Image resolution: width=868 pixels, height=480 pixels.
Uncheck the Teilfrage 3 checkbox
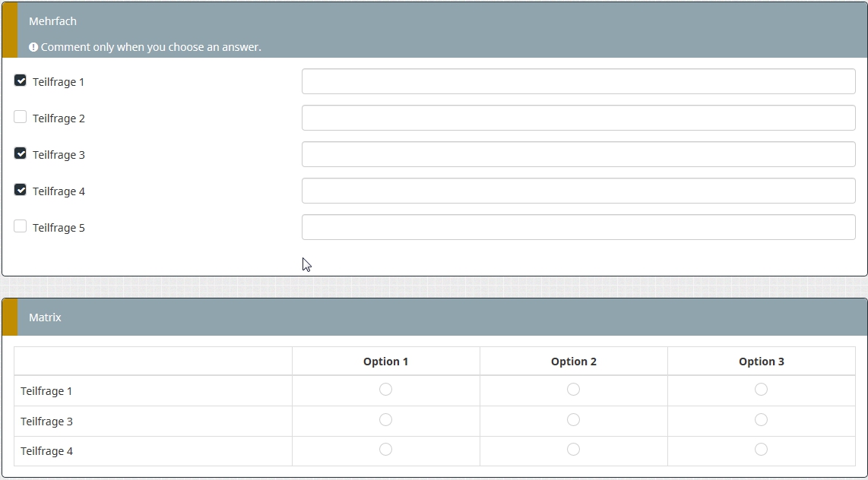[x=21, y=153]
